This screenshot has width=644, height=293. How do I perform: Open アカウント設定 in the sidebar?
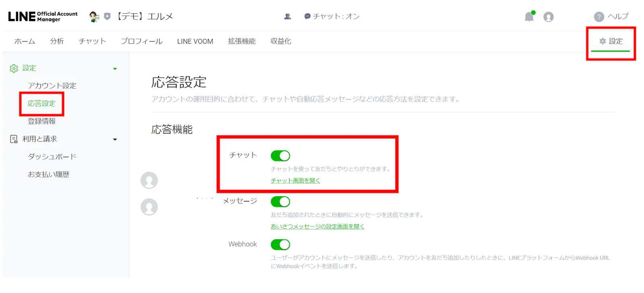pos(52,86)
